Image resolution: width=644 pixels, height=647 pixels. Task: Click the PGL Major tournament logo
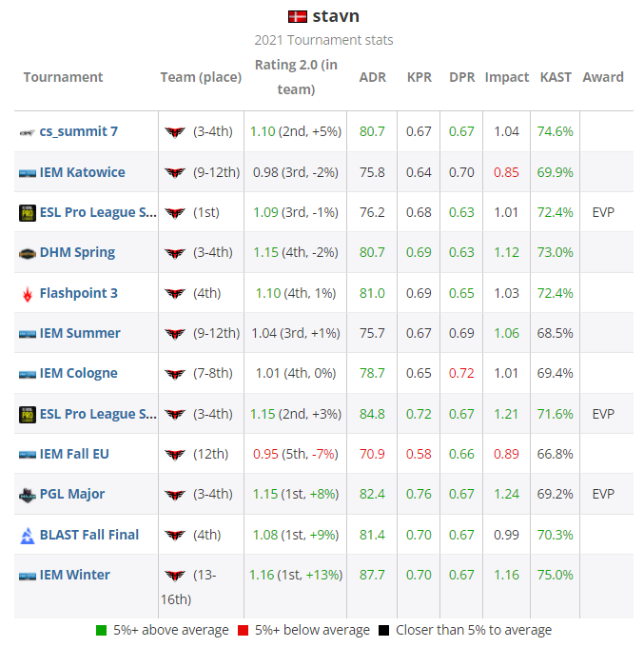pos(28,495)
